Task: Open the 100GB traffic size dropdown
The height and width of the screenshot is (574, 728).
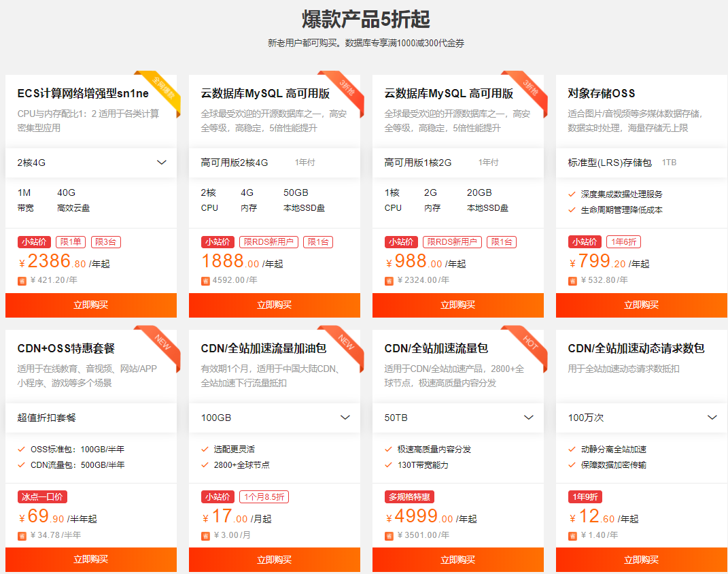Action: pos(345,418)
